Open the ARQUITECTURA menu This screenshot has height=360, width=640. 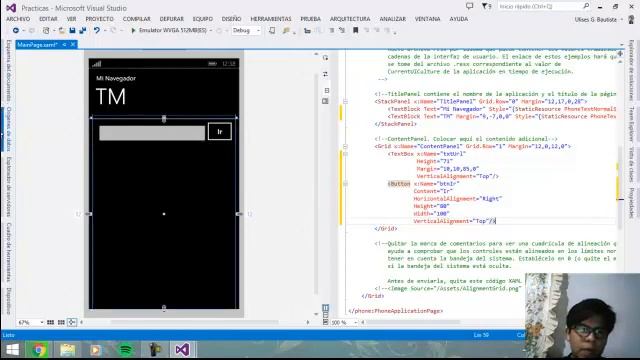click(x=350, y=19)
